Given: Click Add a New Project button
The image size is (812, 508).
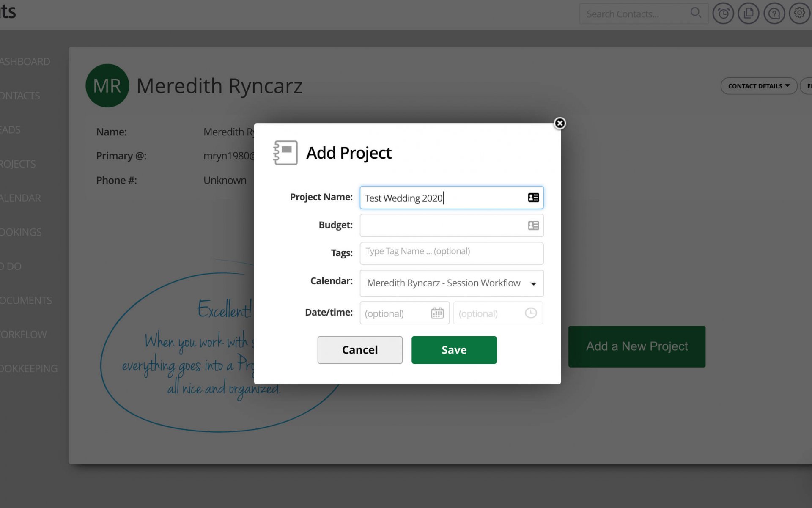Looking at the screenshot, I should (636, 346).
